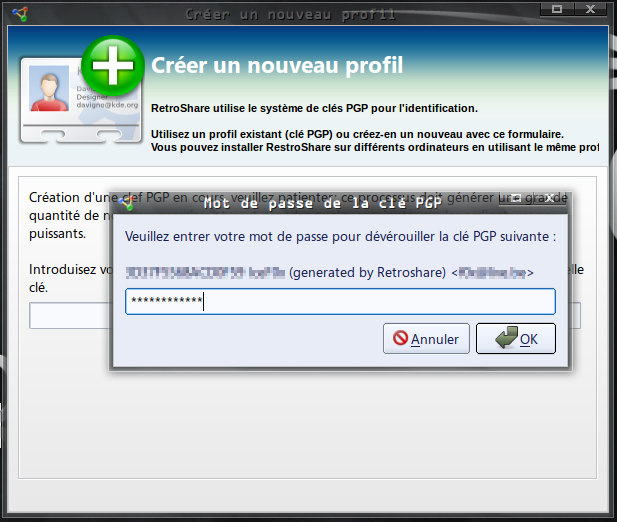Screen dimensions: 617x522
Task: Click RetroShare icon in PGP dialog title bar
Action: coord(127,203)
